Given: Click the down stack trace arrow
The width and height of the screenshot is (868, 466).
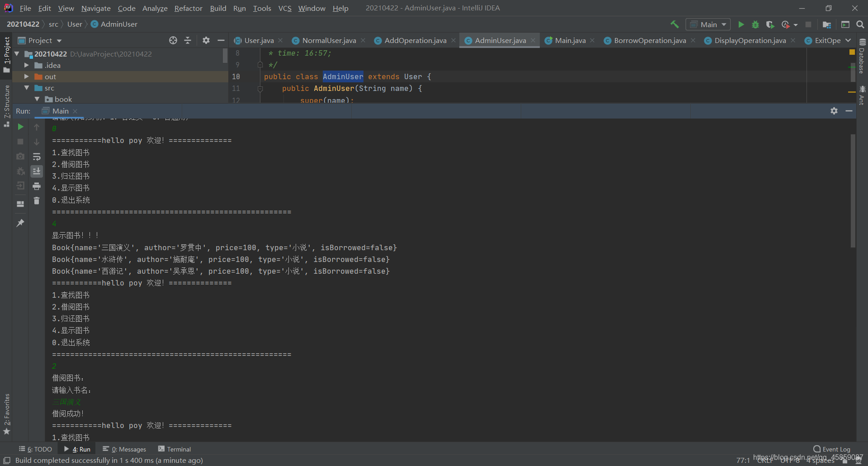Looking at the screenshot, I should point(37,142).
